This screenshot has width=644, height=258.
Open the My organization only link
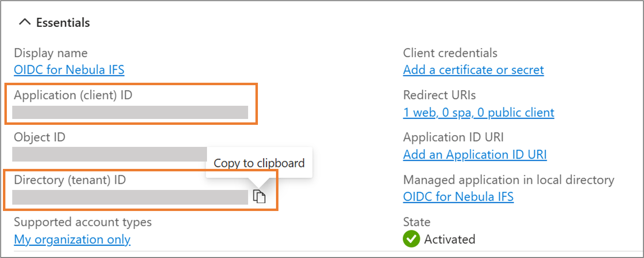coord(72,239)
